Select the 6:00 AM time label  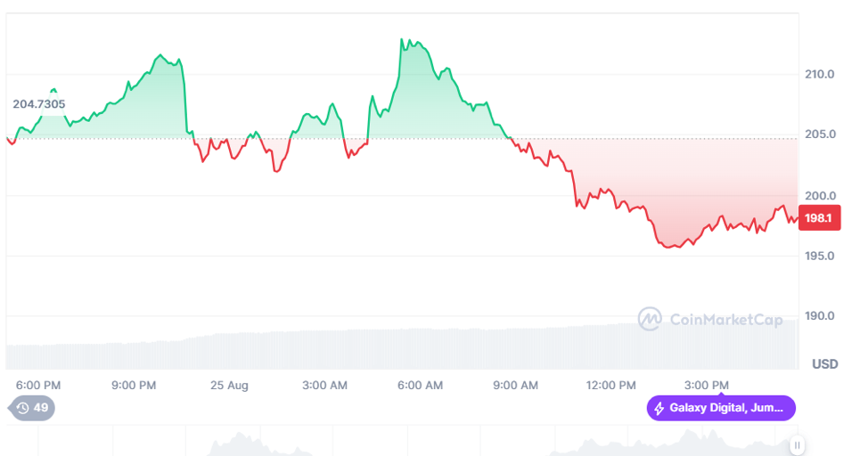(420, 386)
